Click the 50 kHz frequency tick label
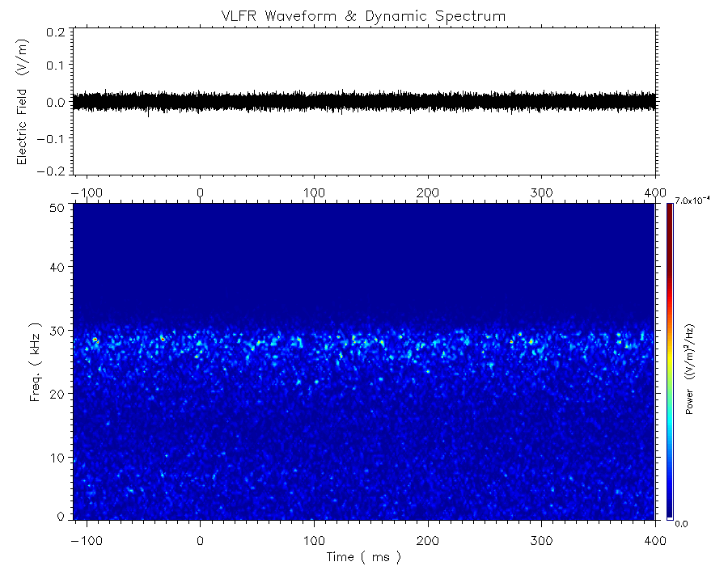 pyautogui.click(x=57, y=207)
